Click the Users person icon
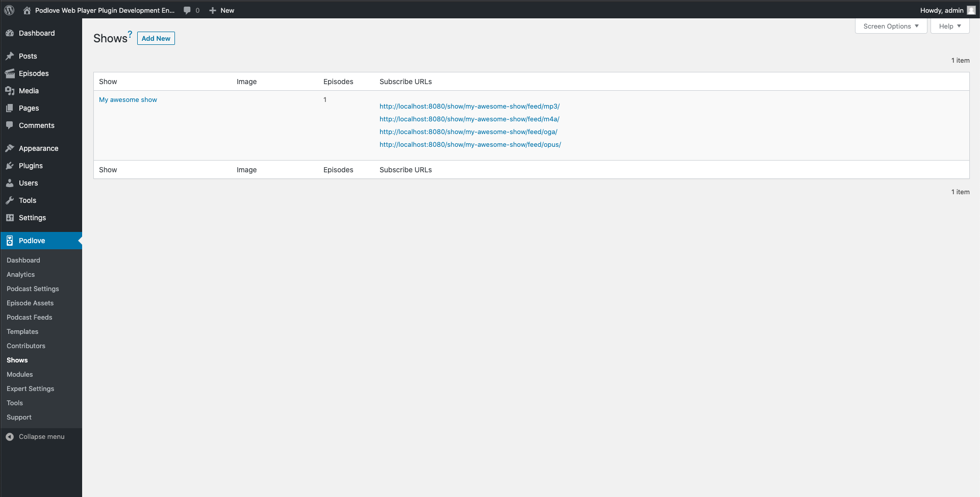 [10, 183]
